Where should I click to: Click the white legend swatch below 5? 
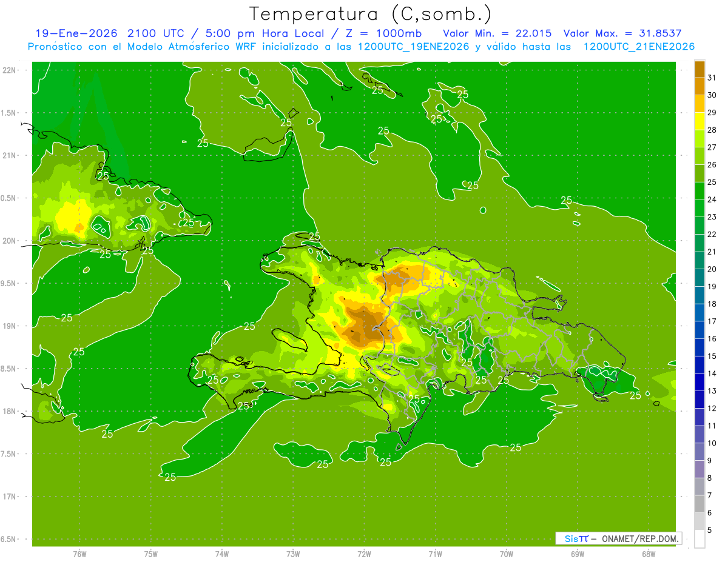(699, 539)
